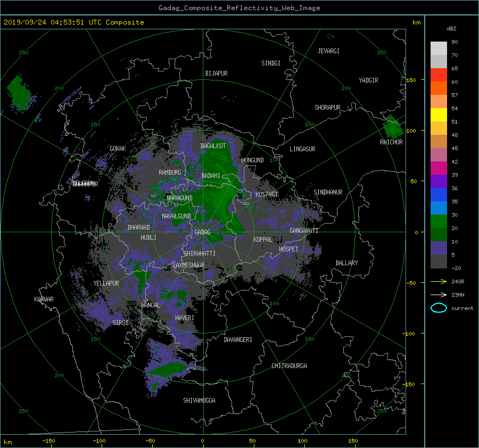This screenshot has width=479, height=448.
Task: Select the white 80 dBZ color swatch
Action: tap(439, 48)
